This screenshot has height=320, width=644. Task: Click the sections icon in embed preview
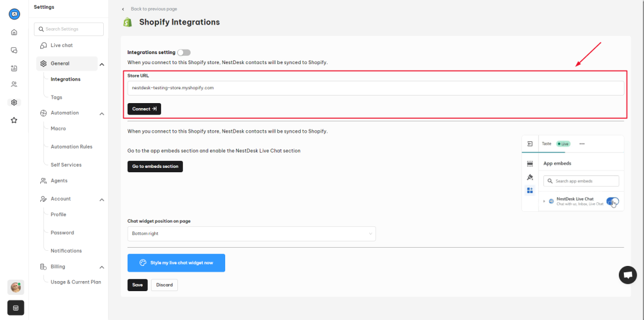pyautogui.click(x=530, y=163)
